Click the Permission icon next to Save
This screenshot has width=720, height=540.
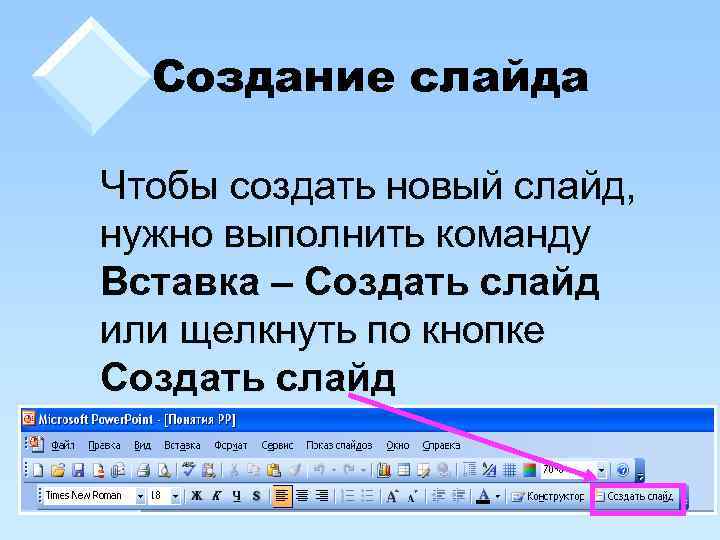click(98, 470)
